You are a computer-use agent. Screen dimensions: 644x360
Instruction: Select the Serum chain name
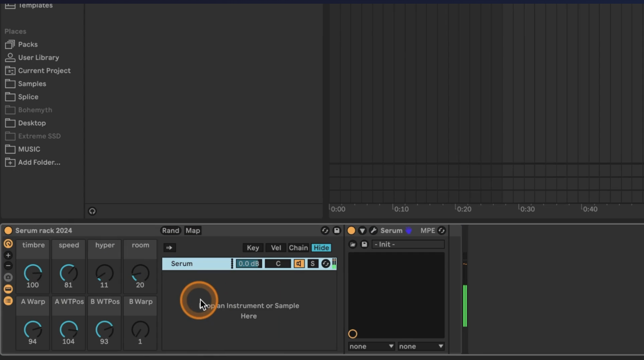pyautogui.click(x=182, y=264)
